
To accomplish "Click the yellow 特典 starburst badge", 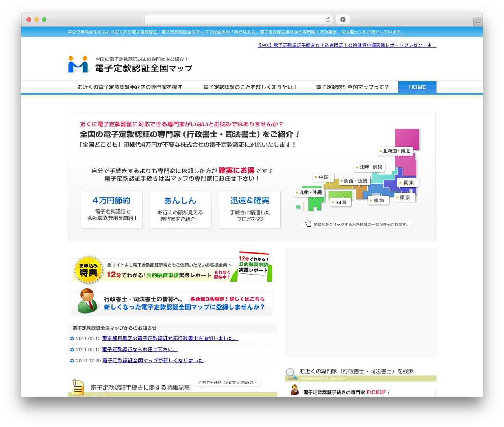I will tap(88, 270).
